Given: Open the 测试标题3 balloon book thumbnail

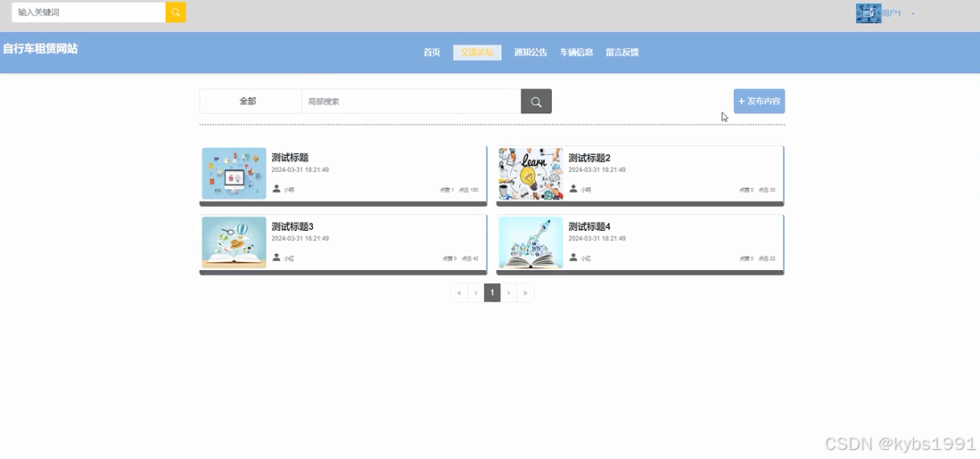Looking at the screenshot, I should pyautogui.click(x=235, y=242).
